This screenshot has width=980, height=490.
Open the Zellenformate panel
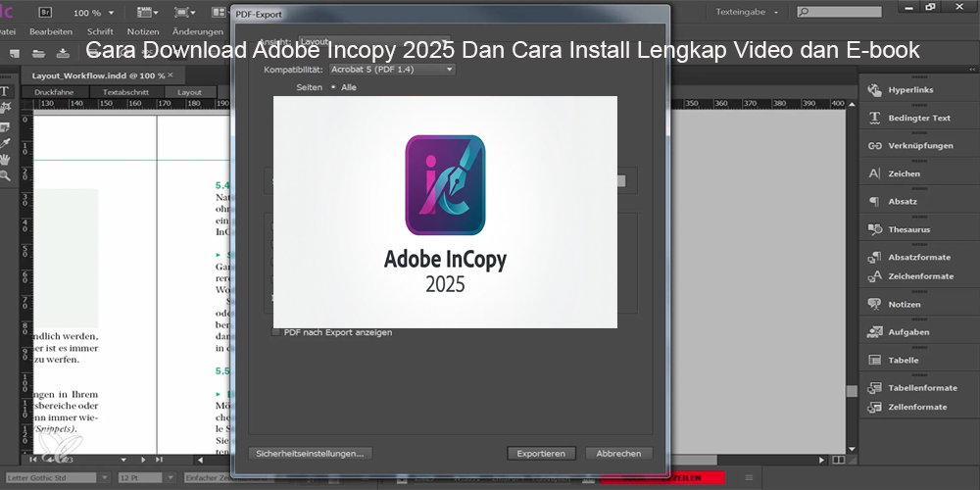tap(917, 407)
